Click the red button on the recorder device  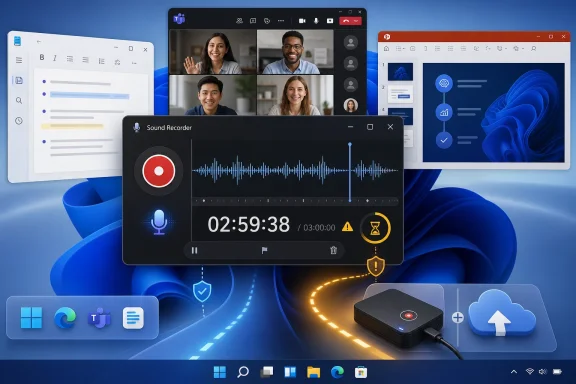point(408,315)
